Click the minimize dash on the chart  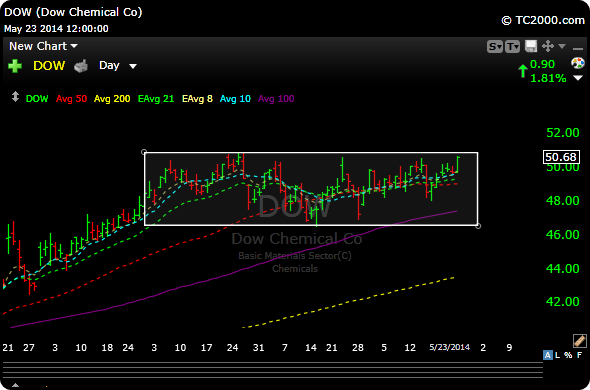click(578, 49)
